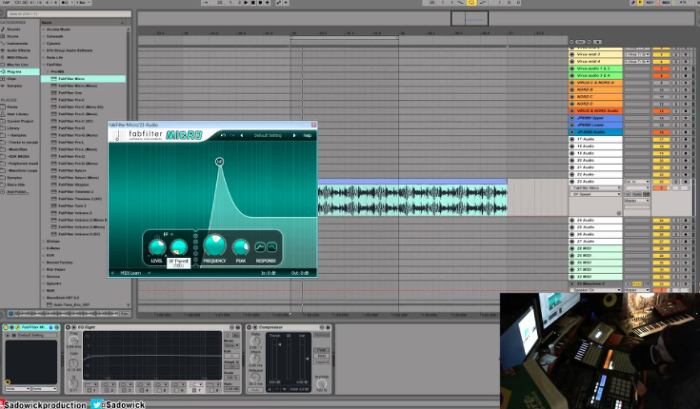The image size is (700, 409).
Task: Click the browser search field
Action: (x=69, y=14)
